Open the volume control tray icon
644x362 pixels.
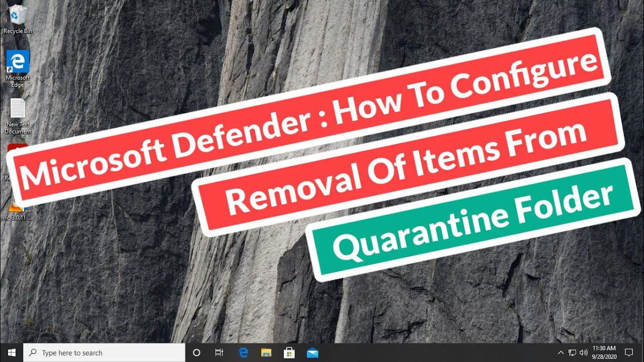pyautogui.click(x=584, y=352)
